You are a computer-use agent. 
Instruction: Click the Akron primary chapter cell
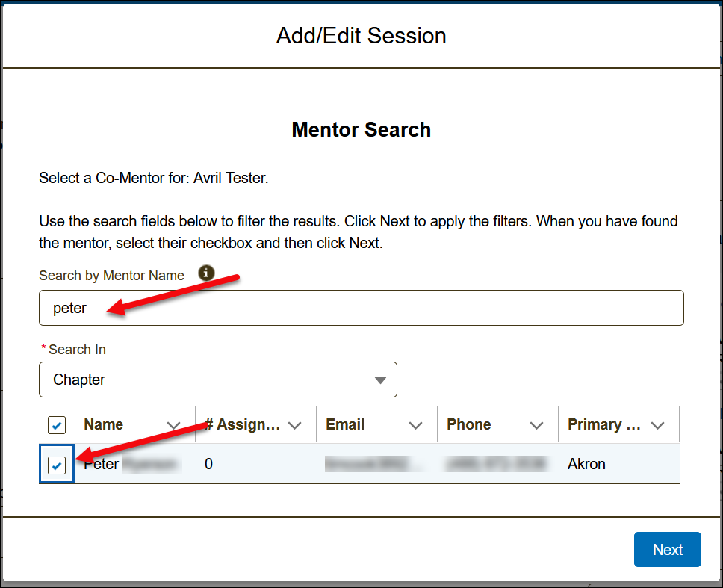tap(586, 464)
